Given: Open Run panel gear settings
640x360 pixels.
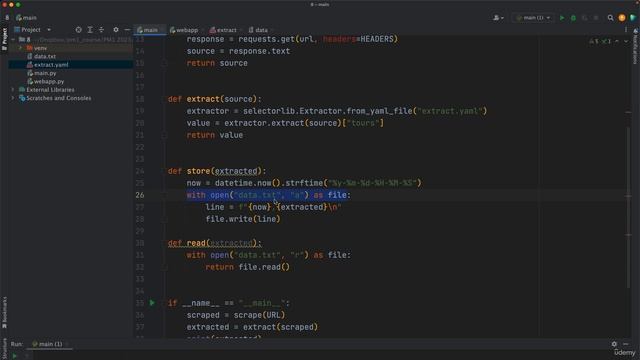Looking at the screenshot, I should tap(614, 344).
